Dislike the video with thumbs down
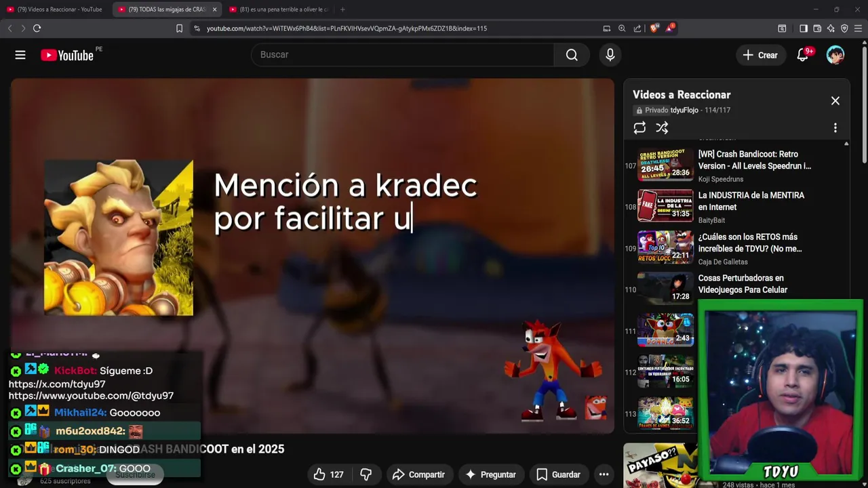868x488 pixels. 366,474
